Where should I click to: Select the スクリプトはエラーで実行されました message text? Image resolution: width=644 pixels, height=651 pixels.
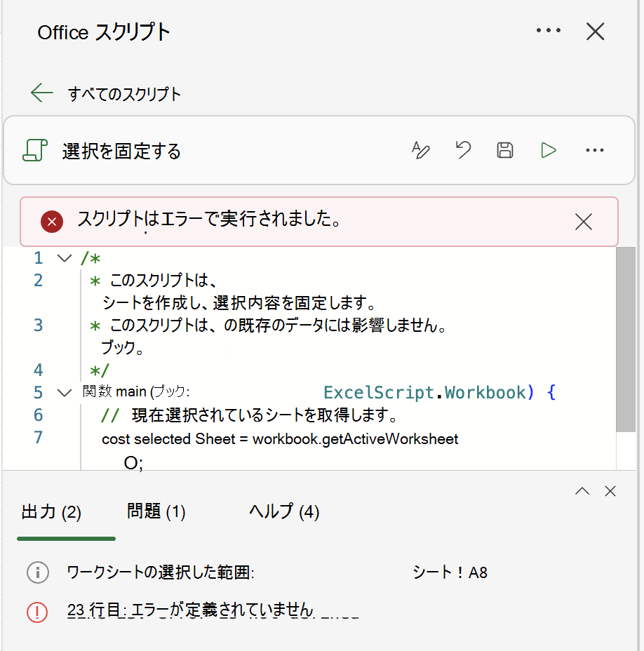coord(209,219)
